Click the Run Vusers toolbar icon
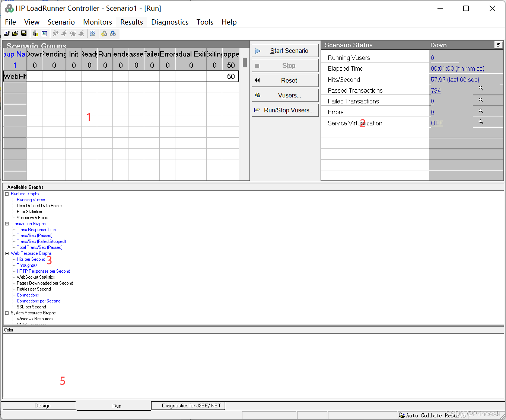 point(64,33)
